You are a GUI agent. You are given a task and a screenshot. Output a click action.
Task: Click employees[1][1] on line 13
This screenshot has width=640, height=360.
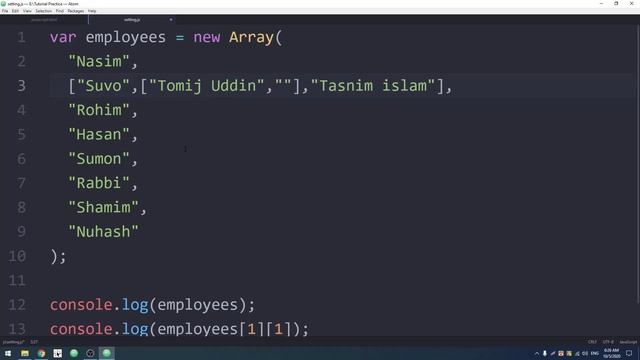224,329
